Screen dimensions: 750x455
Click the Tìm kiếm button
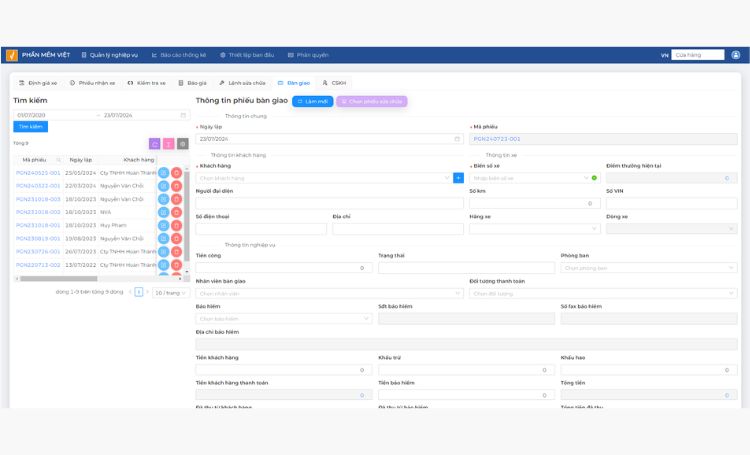[30, 127]
